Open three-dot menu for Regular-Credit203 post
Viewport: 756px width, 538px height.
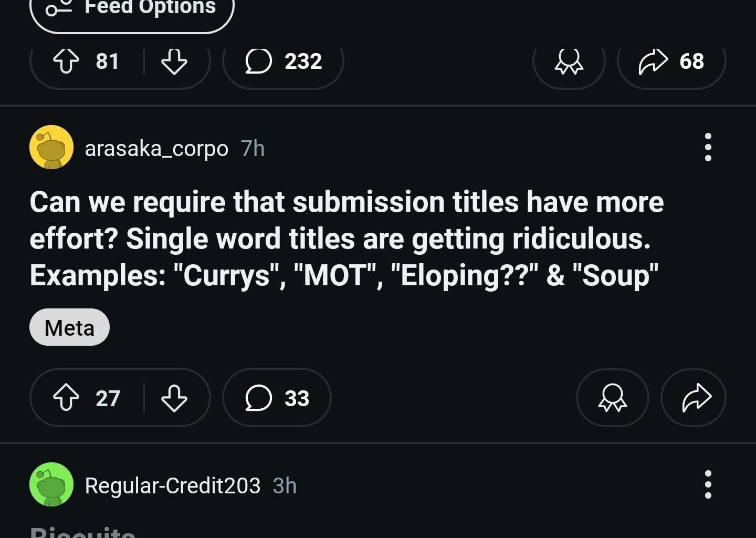point(708,484)
